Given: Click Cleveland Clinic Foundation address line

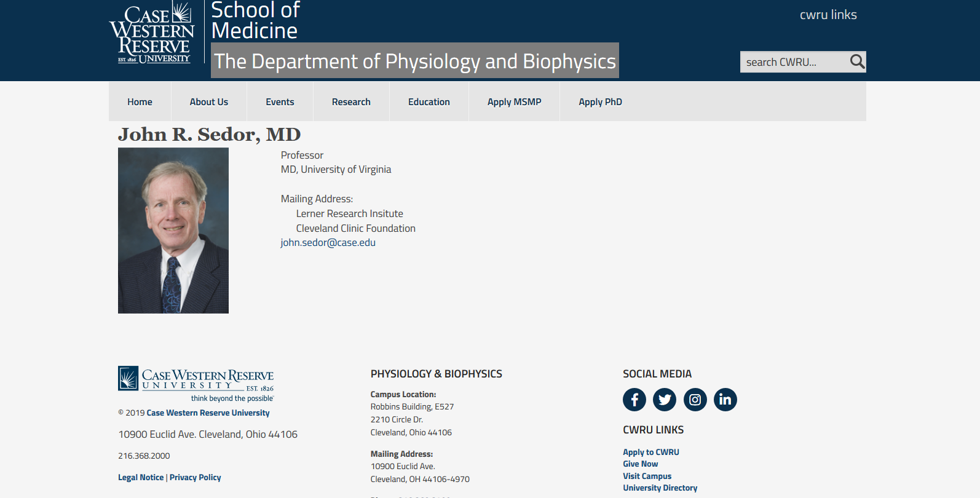Looking at the screenshot, I should [355, 228].
